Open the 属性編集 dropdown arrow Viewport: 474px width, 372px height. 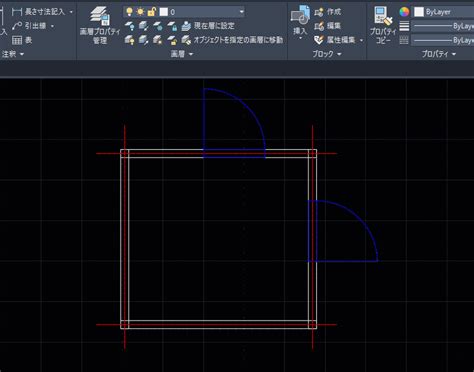[362, 40]
